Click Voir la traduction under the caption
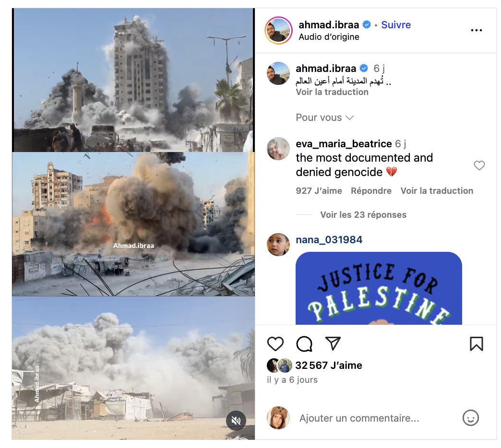Image resolution: width=501 pixels, height=448 pixels. pos(332,92)
